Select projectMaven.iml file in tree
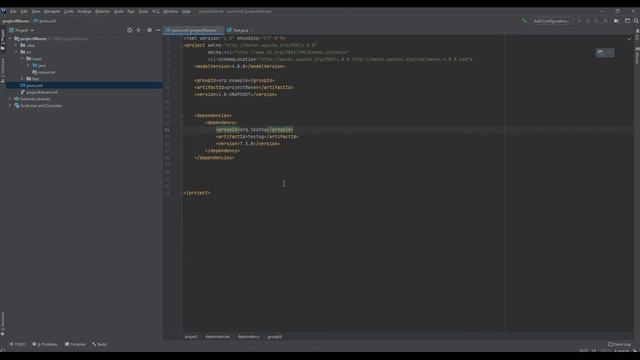 [x=39, y=92]
